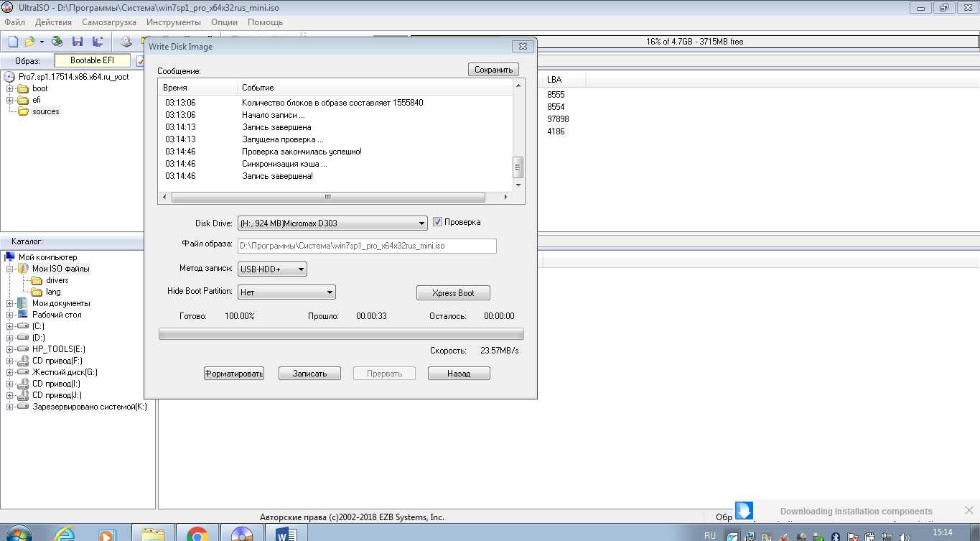Open the Disk Drive dropdown
The width and height of the screenshot is (980, 541).
tap(332, 223)
